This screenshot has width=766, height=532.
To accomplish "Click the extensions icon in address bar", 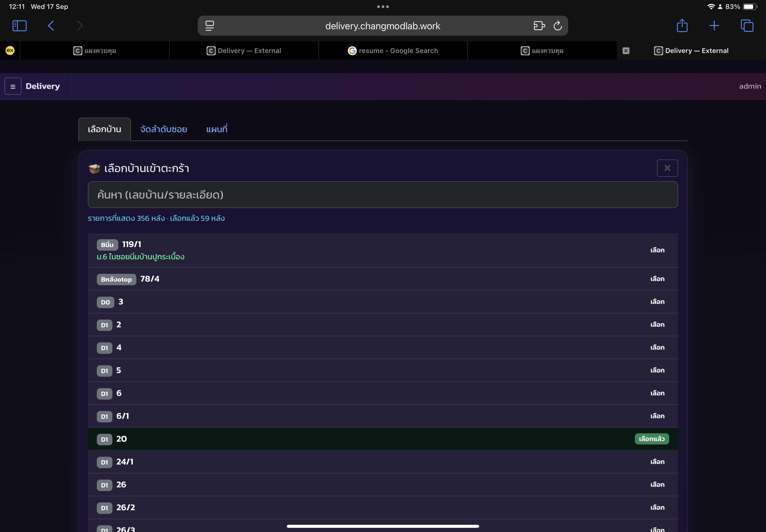I will point(539,26).
